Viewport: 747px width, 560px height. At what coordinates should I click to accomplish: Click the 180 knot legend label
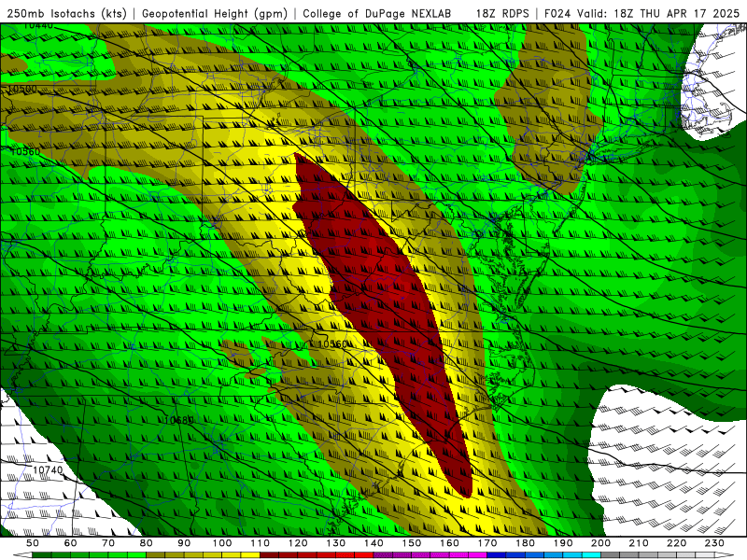[x=525, y=543]
